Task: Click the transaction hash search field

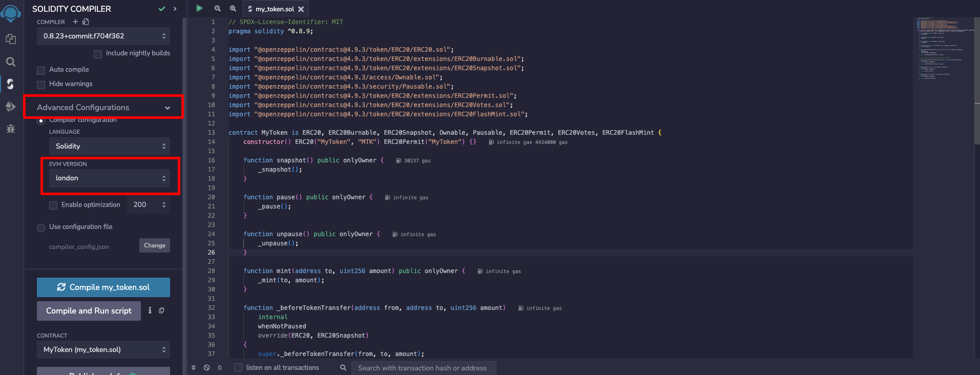Action: 423,368
